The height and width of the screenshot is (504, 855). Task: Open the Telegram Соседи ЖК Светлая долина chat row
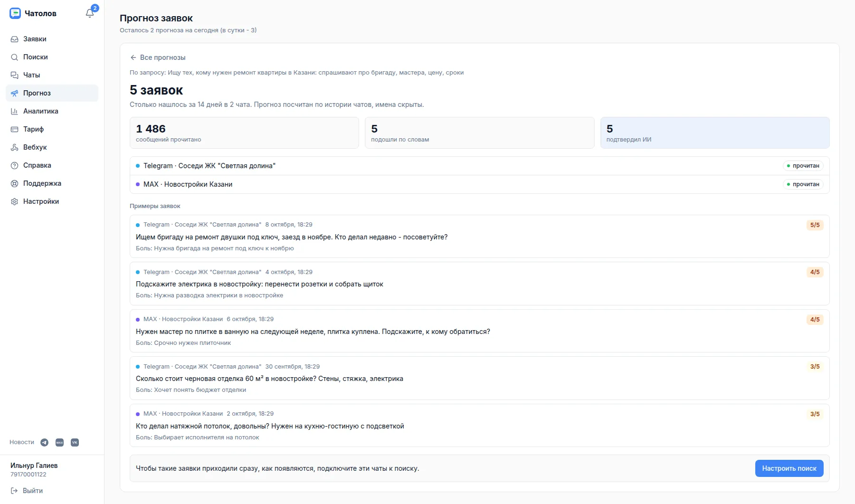point(479,166)
